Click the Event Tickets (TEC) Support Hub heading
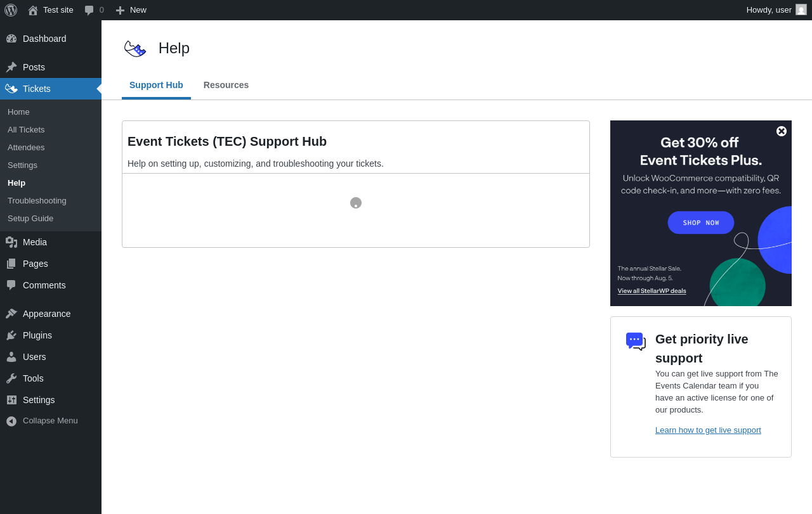 coord(227,141)
